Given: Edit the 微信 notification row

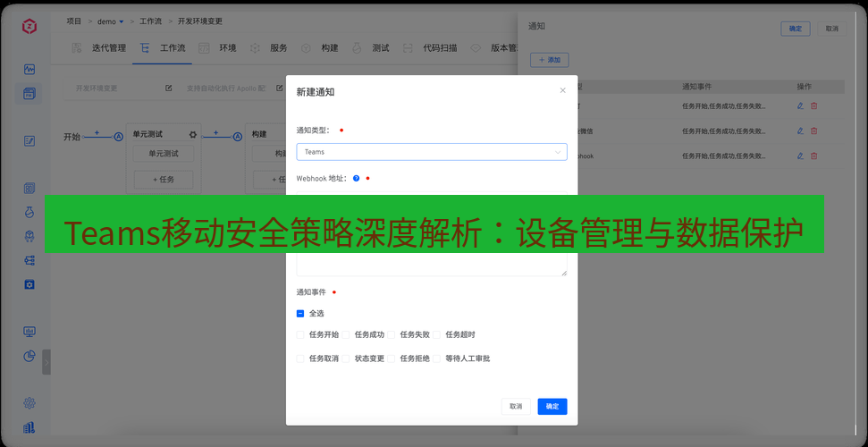Looking at the screenshot, I should pos(800,131).
